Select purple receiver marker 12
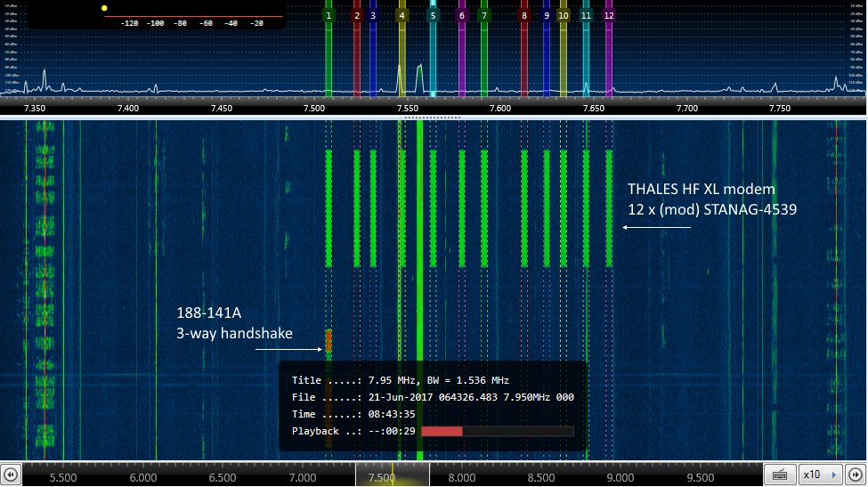This screenshot has height=487, width=868. click(609, 15)
